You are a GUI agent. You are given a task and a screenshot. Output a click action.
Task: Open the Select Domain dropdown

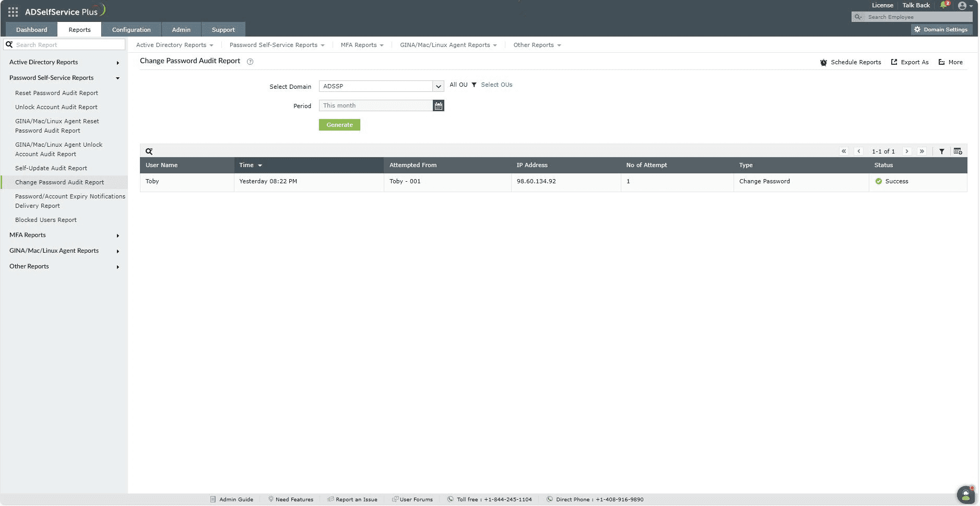[438, 86]
